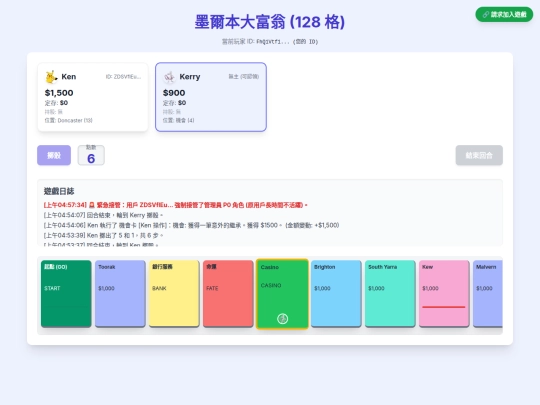Click the dice points display showing 6

coord(91,155)
